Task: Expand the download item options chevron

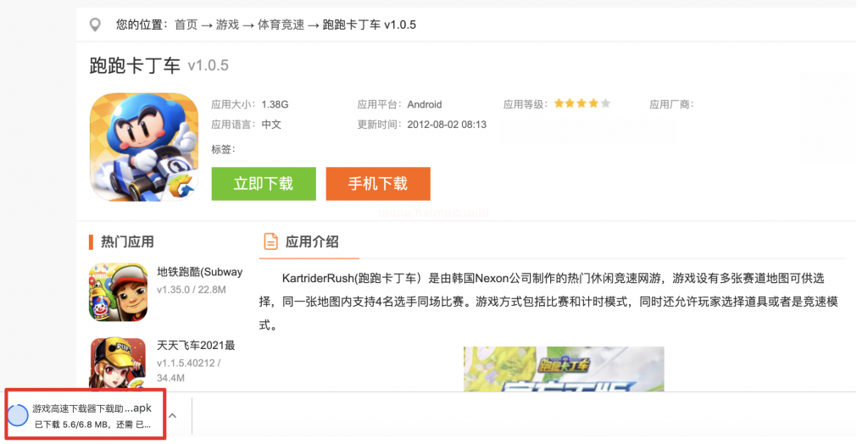Action: point(172,415)
